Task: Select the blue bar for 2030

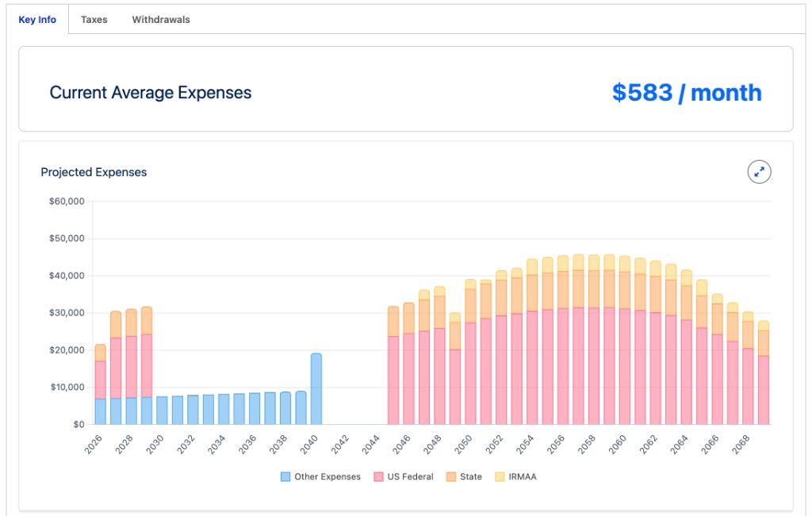Action: pyautogui.click(x=162, y=411)
